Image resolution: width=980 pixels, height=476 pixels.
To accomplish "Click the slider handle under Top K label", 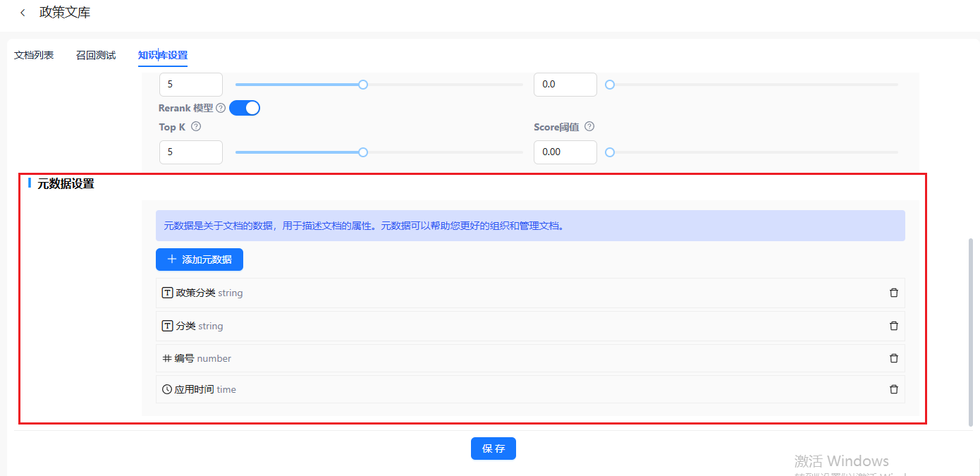I will 363,152.
